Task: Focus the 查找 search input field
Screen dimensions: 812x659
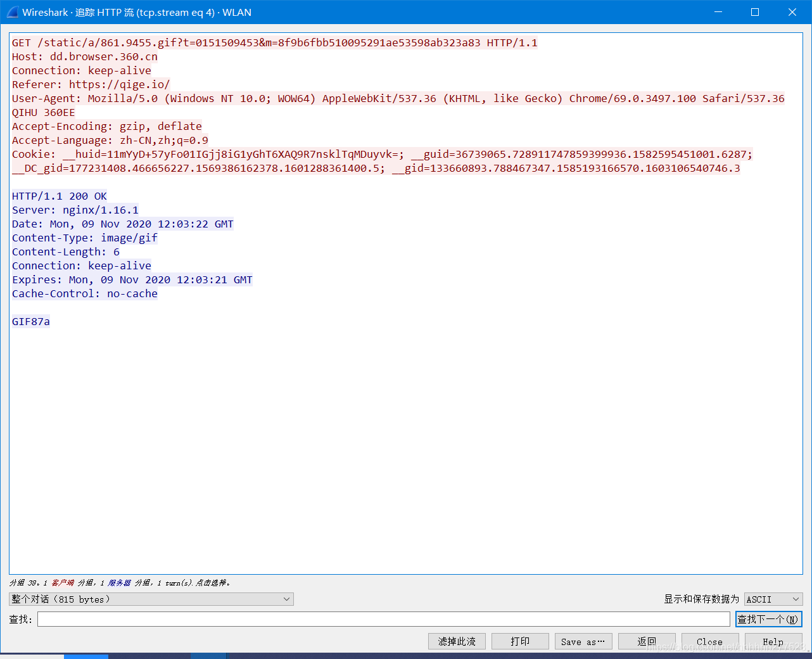Action: tap(384, 619)
